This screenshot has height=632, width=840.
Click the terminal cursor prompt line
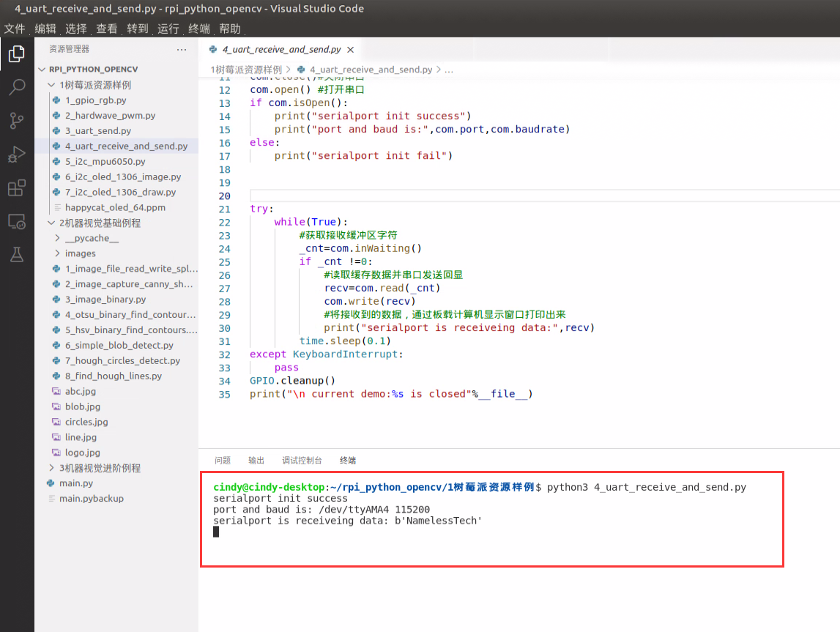216,532
